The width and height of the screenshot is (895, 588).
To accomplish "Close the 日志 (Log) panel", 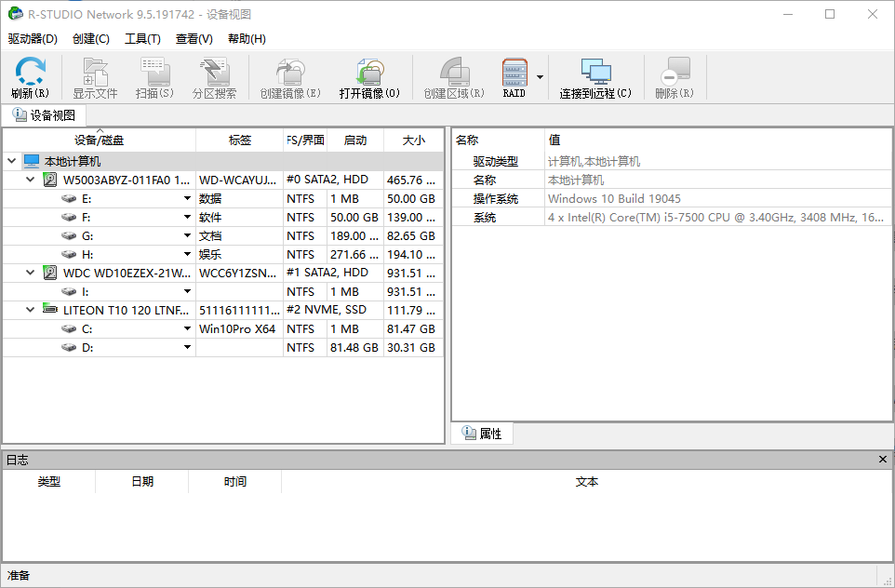I will (882, 459).
